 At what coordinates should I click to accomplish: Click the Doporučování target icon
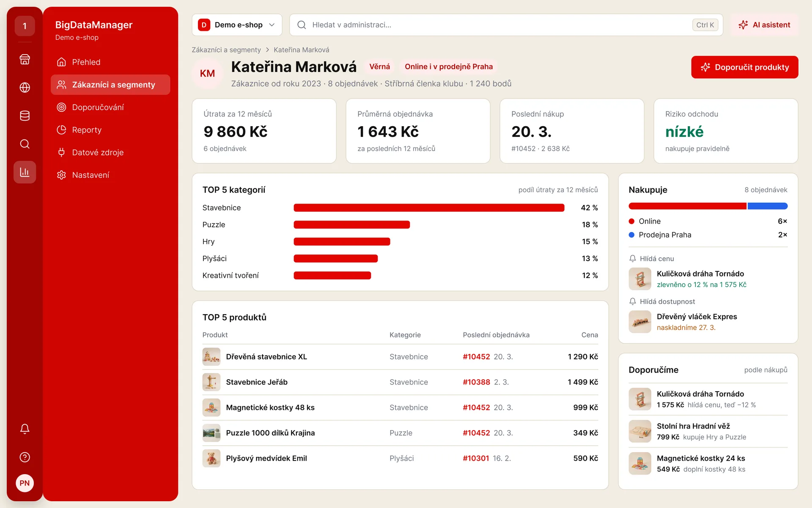(x=61, y=107)
